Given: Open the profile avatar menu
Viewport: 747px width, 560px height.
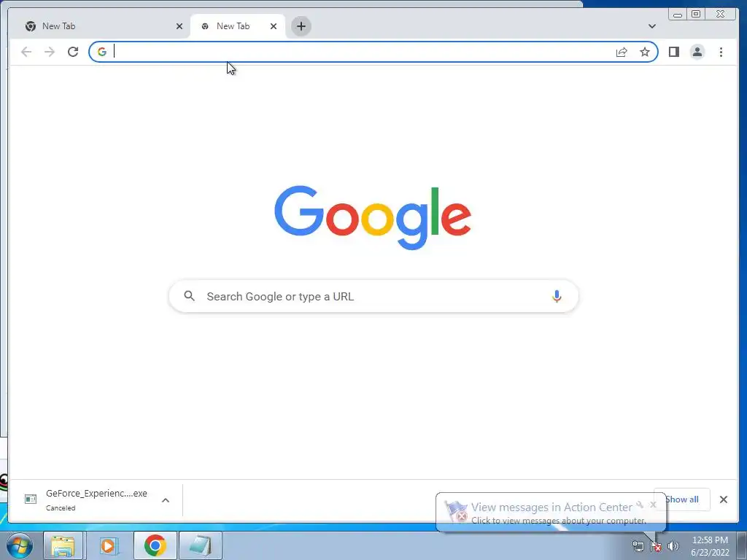Looking at the screenshot, I should [x=697, y=52].
